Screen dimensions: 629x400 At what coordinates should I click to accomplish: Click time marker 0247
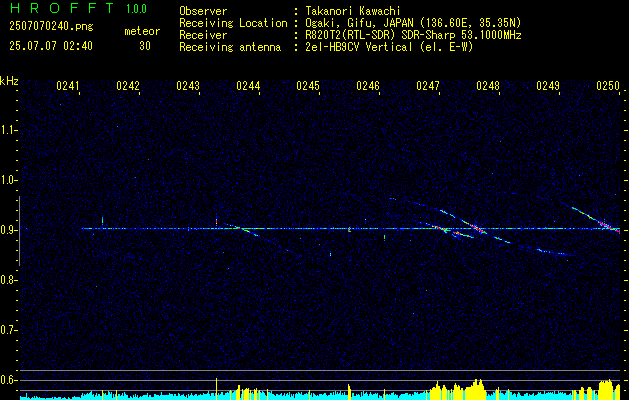(428, 86)
